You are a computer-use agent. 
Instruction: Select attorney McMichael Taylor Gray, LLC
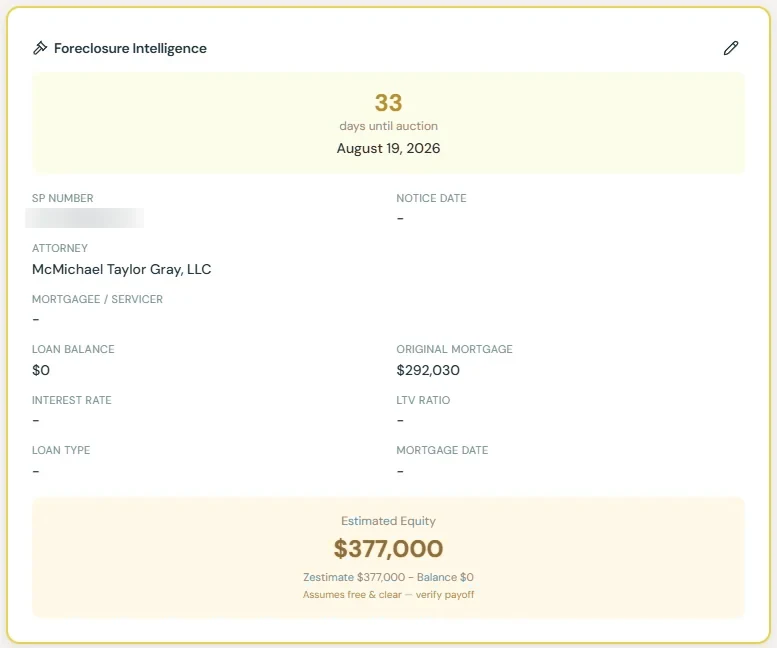pyautogui.click(x=121, y=269)
